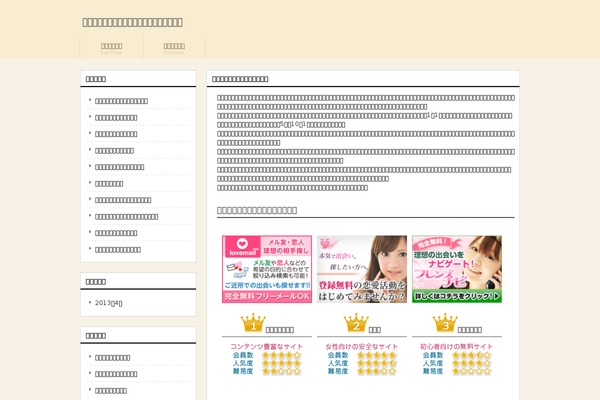Click the gold crown number 2
This screenshot has width=600, height=400.
point(356,323)
